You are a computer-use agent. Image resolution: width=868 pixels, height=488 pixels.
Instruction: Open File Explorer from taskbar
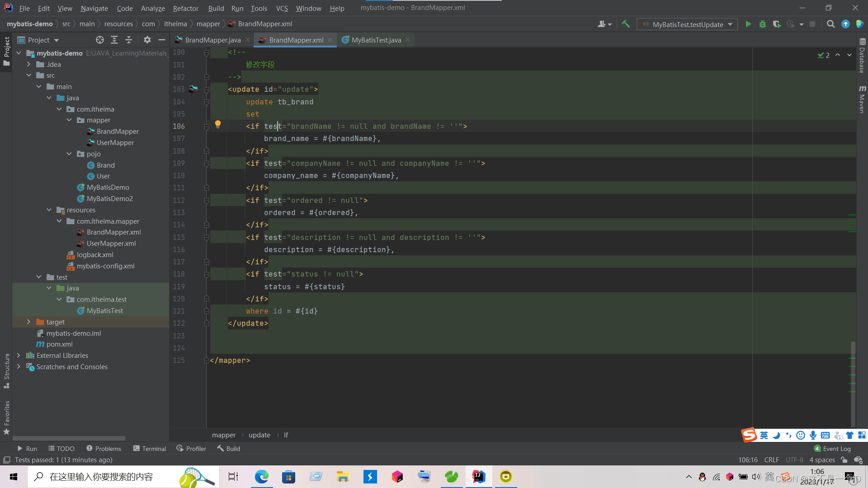[343, 477]
